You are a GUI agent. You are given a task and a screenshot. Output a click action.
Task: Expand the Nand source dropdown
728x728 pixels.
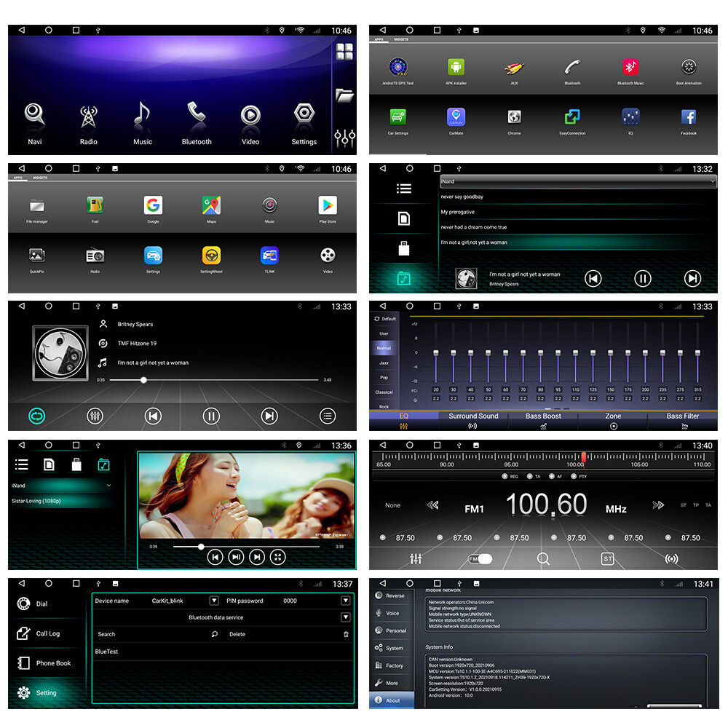click(x=578, y=181)
